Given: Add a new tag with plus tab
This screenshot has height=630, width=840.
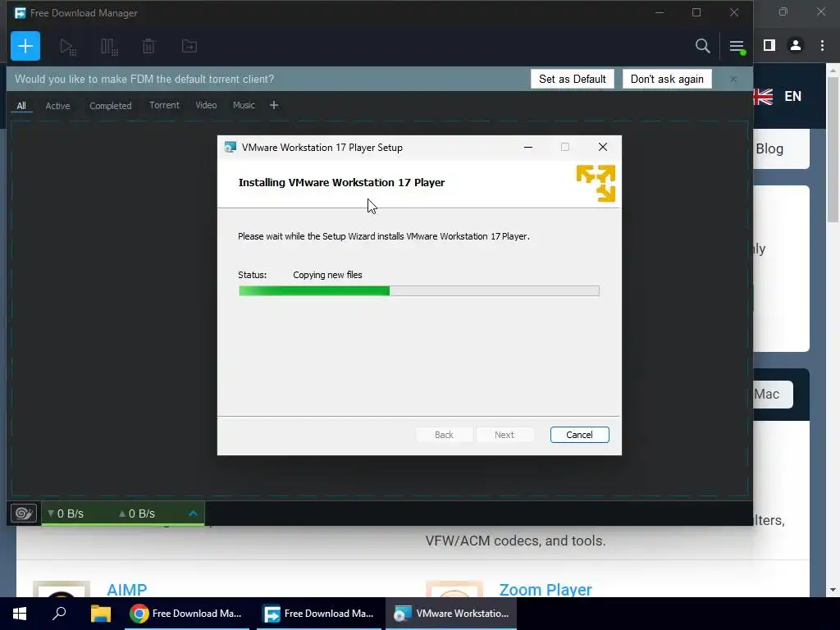Looking at the screenshot, I should 274,105.
